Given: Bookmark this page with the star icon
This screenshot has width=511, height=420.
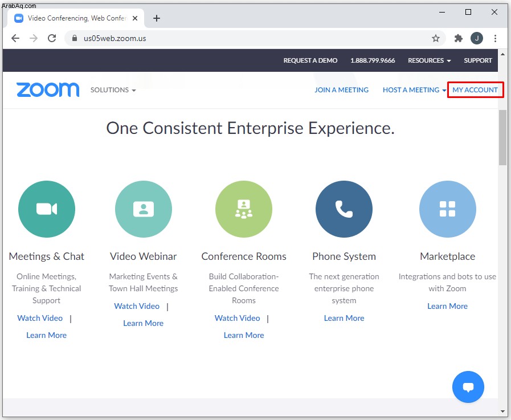Looking at the screenshot, I should [x=436, y=39].
